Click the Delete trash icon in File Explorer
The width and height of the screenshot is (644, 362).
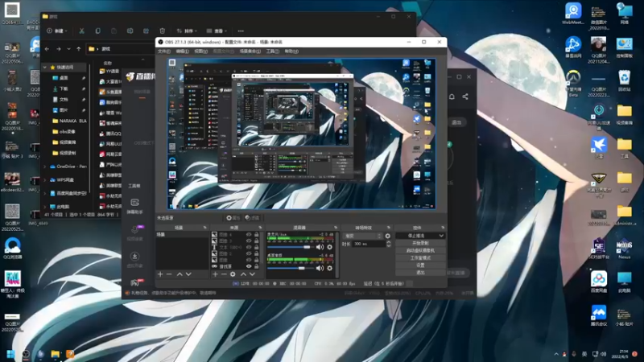163,31
